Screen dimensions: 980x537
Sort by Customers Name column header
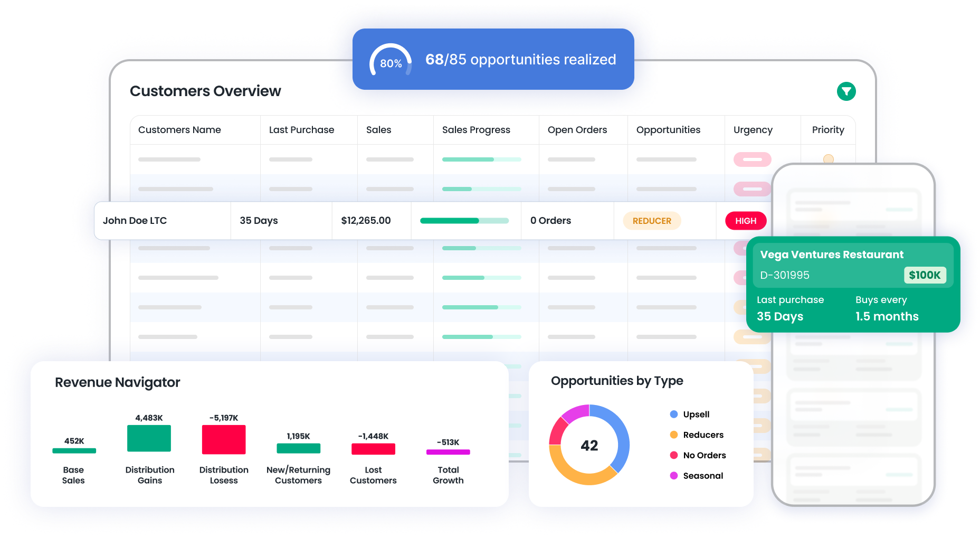(179, 130)
